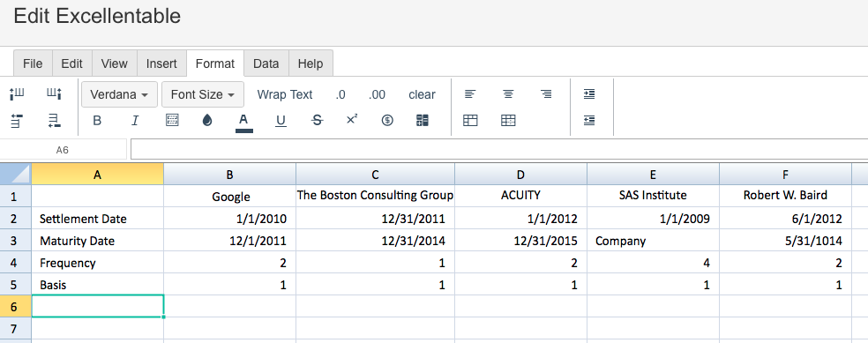Toggle strikethrough text formatting
868x343 pixels.
click(318, 120)
